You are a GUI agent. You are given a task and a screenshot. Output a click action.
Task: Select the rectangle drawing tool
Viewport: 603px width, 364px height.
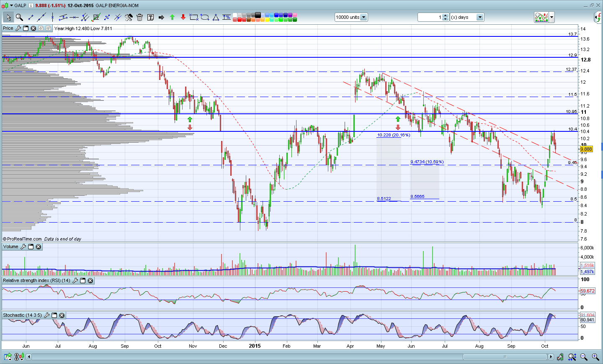(194, 17)
